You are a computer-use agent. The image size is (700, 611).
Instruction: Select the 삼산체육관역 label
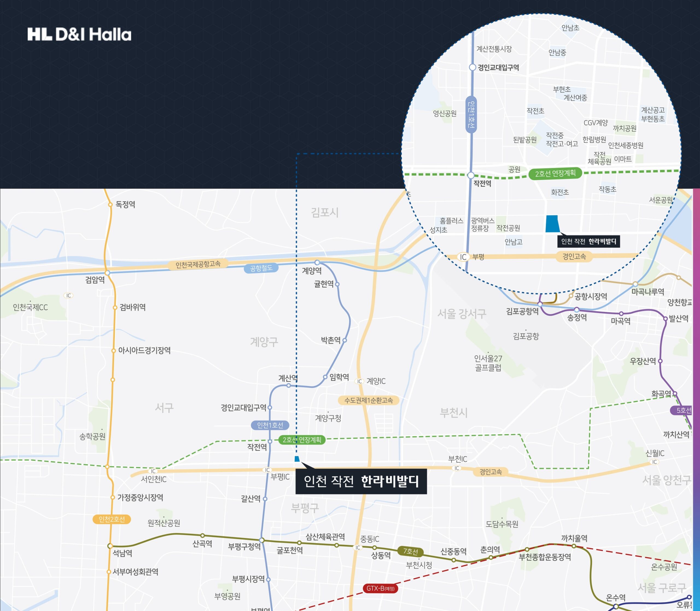(x=325, y=537)
